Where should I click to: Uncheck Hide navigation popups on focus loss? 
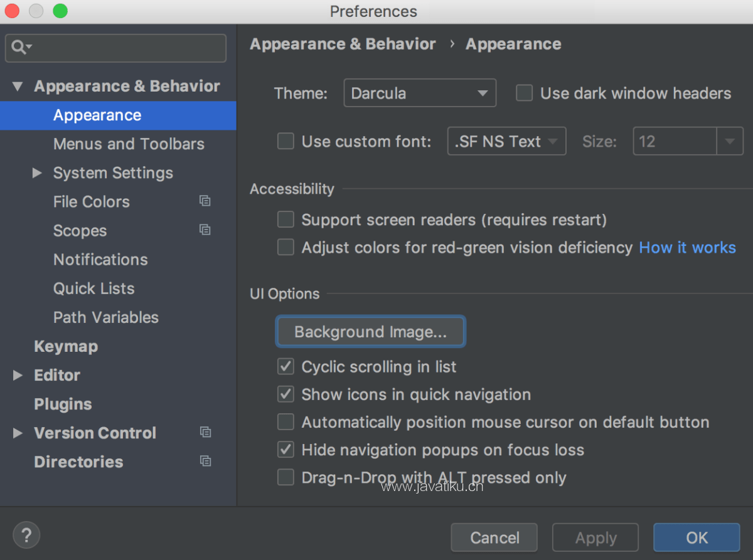[286, 450]
